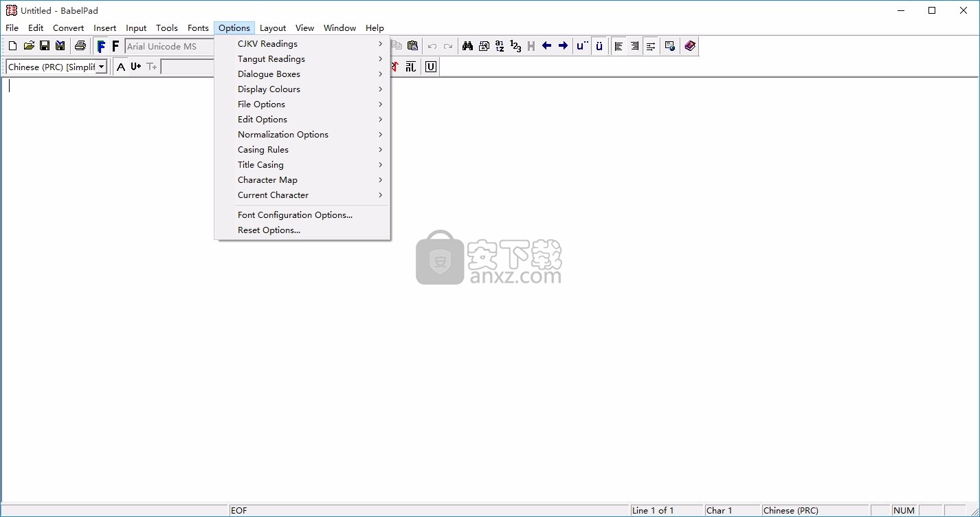Click the Find and Replace icon
980x517 pixels.
tap(484, 46)
